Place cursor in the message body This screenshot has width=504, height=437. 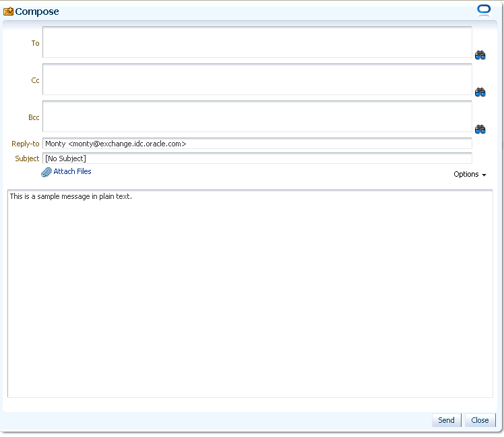pos(250,293)
